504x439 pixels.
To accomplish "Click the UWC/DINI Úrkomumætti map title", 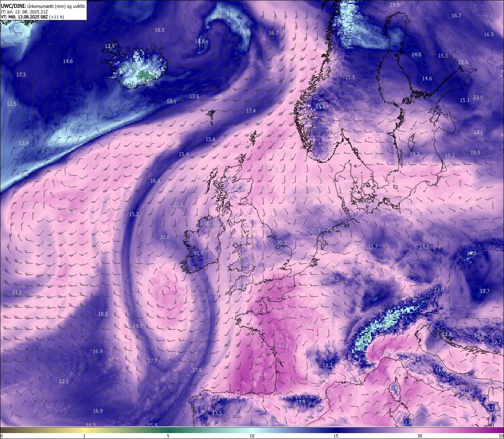I will (43, 6).
